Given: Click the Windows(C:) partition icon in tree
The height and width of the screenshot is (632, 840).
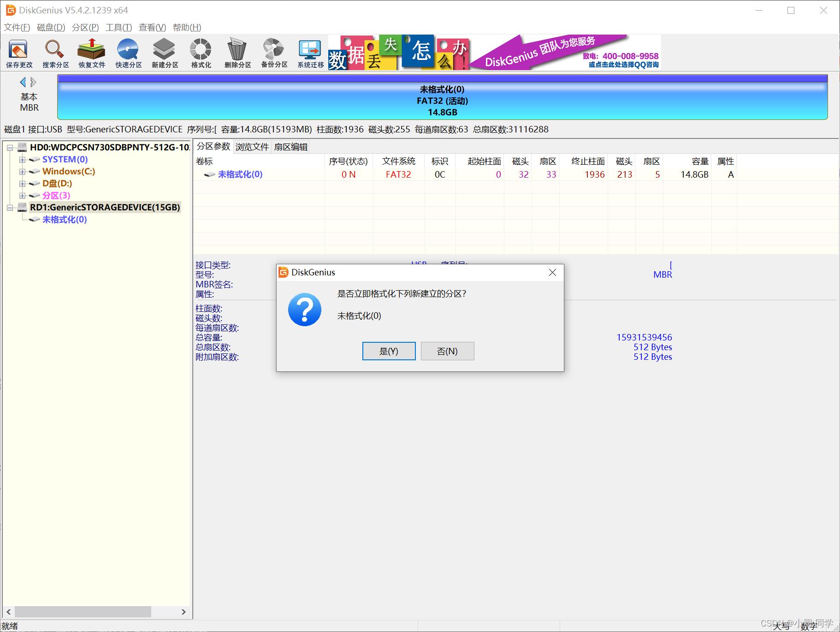Looking at the screenshot, I should [35, 172].
